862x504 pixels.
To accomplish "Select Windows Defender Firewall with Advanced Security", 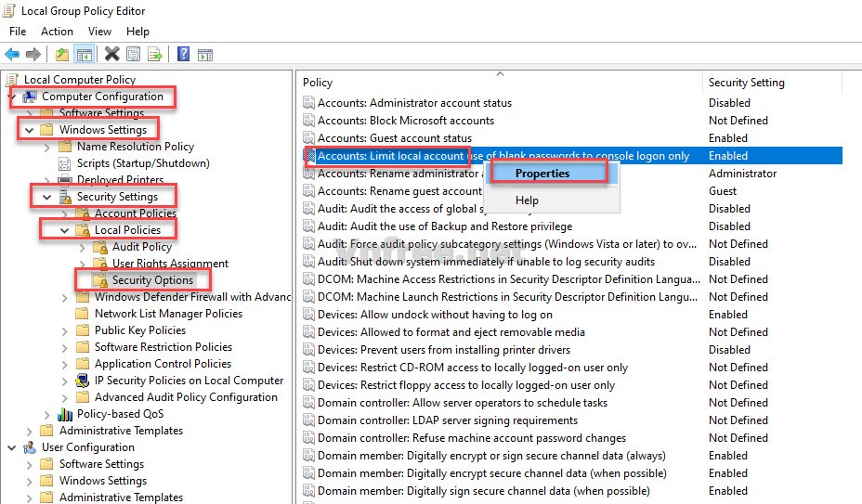I will click(192, 297).
